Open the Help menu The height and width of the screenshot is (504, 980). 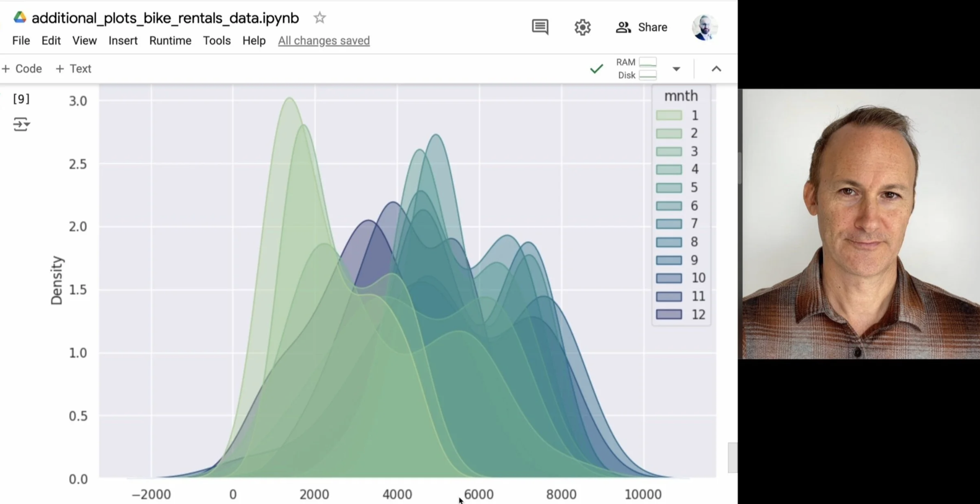(x=254, y=41)
